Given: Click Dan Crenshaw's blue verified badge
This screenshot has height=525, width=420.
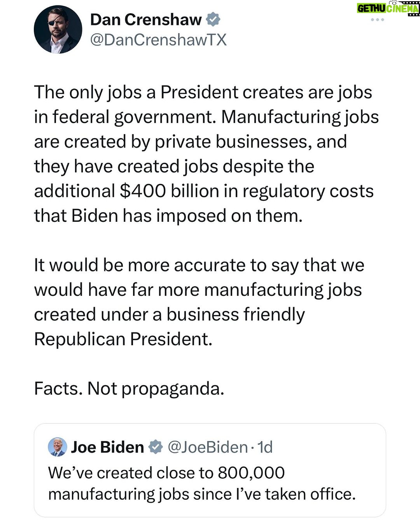Looking at the screenshot, I should (x=213, y=19).
